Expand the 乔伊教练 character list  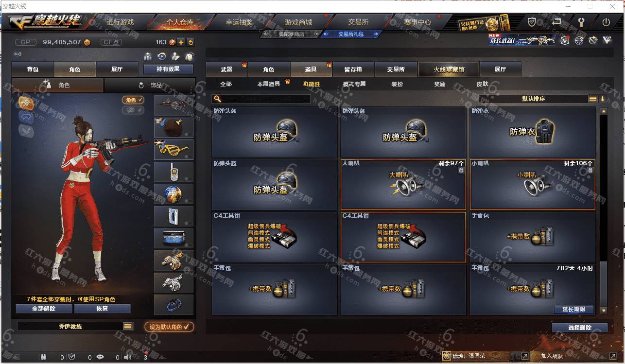click(x=128, y=327)
